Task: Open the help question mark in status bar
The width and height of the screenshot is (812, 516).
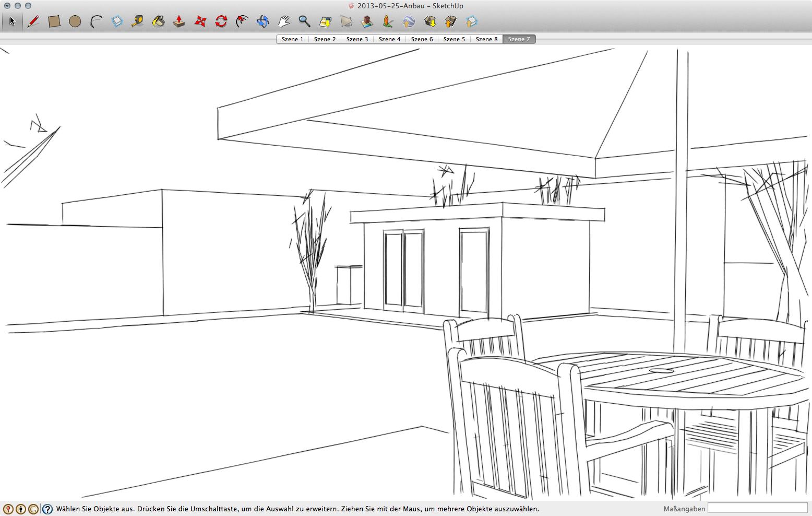Action: pos(47,509)
